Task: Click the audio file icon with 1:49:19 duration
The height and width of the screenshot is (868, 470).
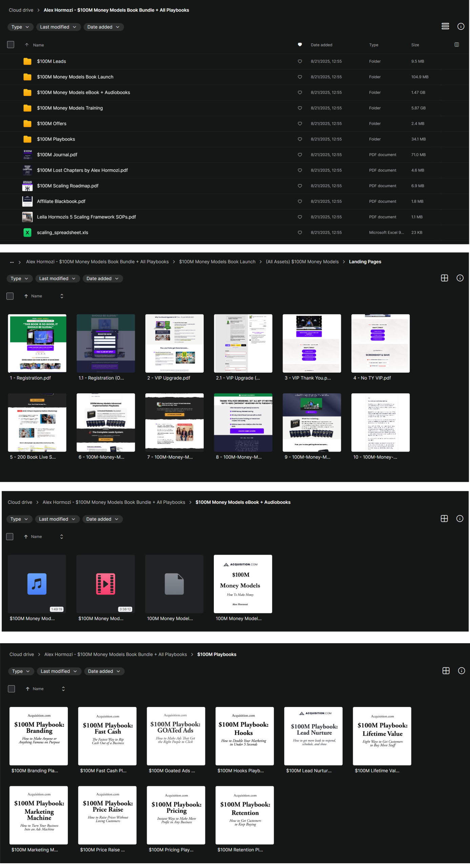Action: click(x=37, y=584)
